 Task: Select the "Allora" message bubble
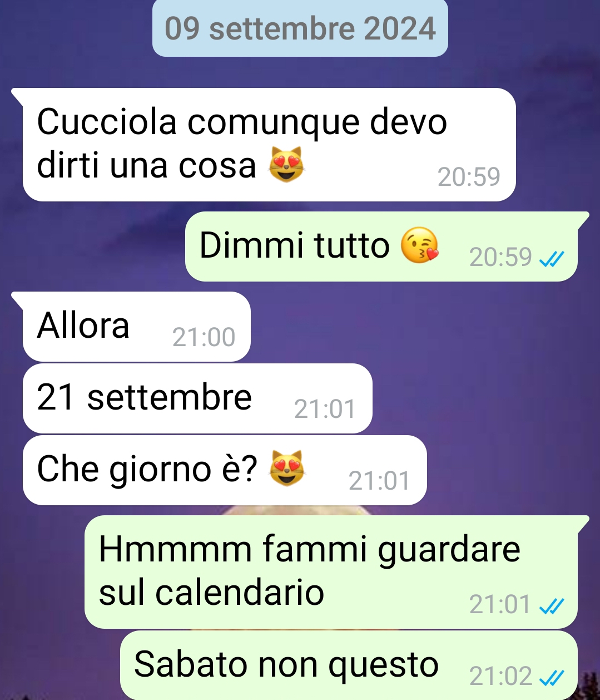pos(136,327)
